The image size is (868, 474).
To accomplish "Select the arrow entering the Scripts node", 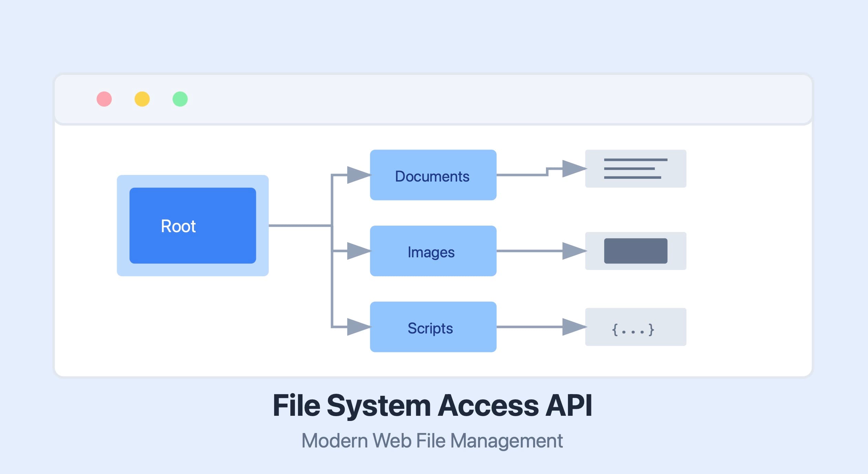I will click(x=355, y=328).
